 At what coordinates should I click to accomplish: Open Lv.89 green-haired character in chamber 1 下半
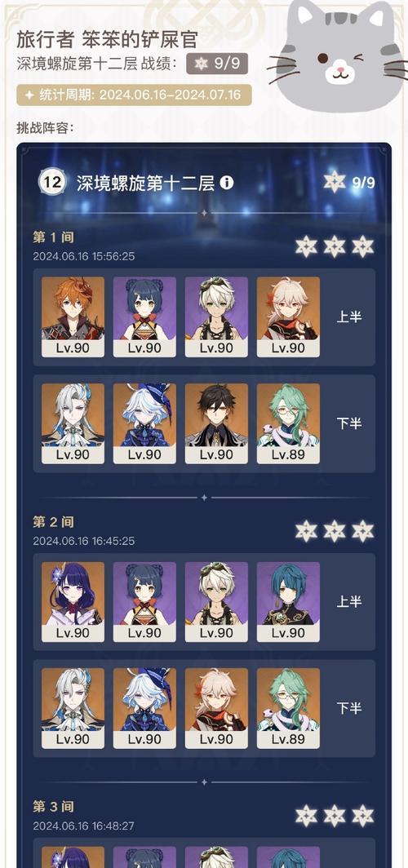[x=288, y=423]
